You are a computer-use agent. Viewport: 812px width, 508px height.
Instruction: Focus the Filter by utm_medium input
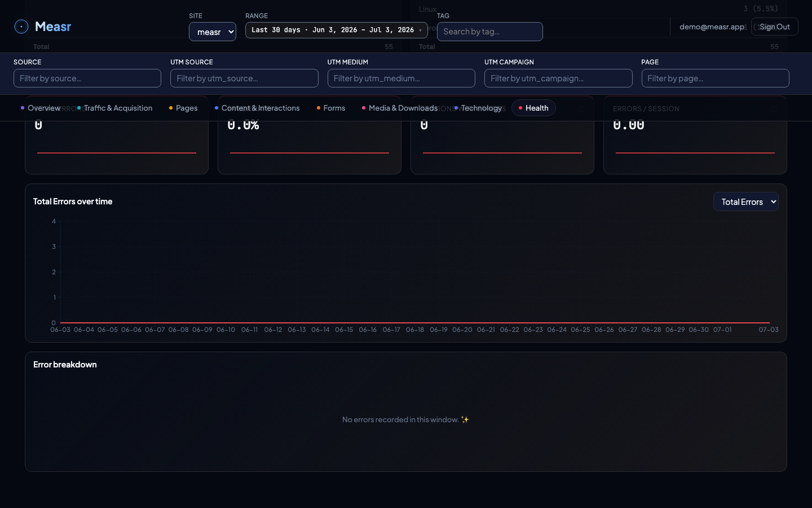[x=401, y=78]
